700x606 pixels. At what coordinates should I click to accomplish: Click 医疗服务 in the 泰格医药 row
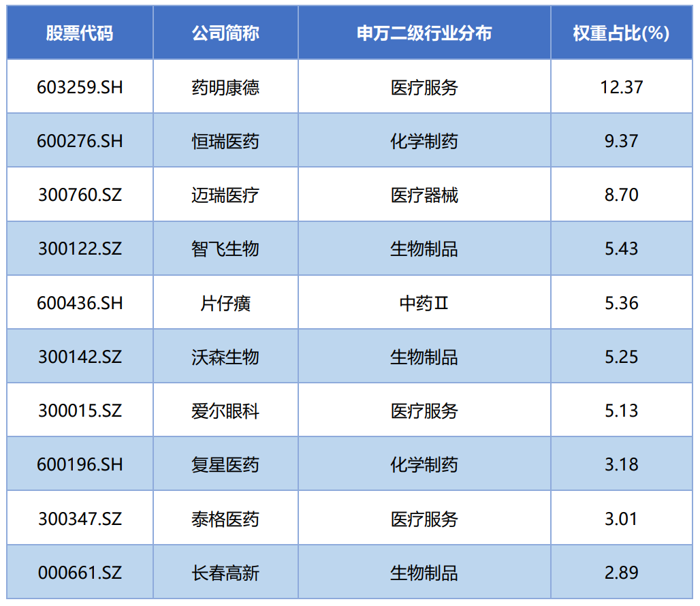pos(424,519)
